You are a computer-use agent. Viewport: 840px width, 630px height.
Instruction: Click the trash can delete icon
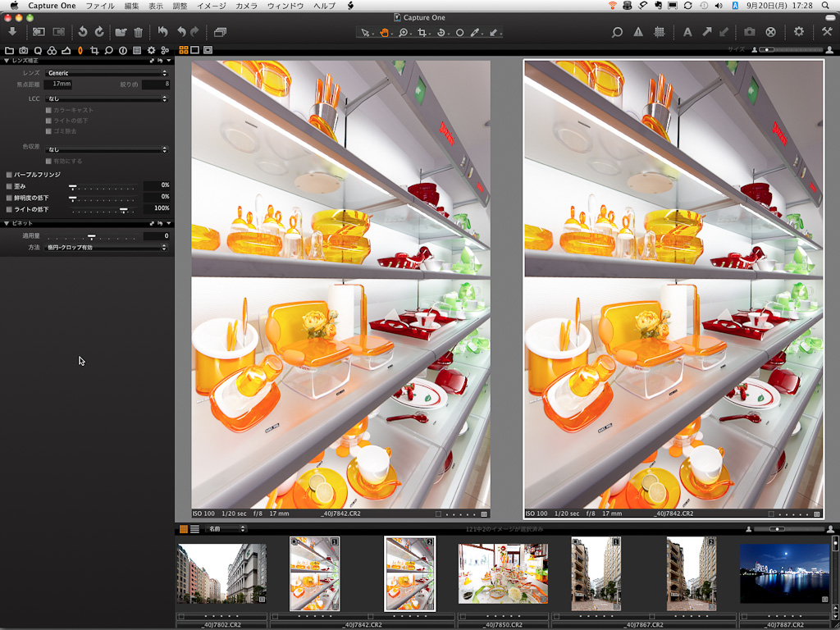coord(138,32)
